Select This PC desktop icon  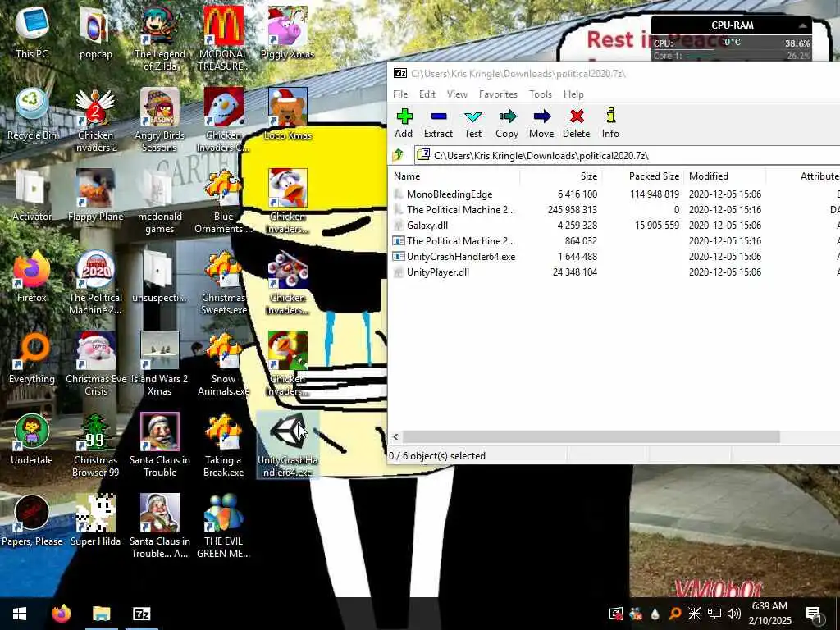click(x=32, y=33)
